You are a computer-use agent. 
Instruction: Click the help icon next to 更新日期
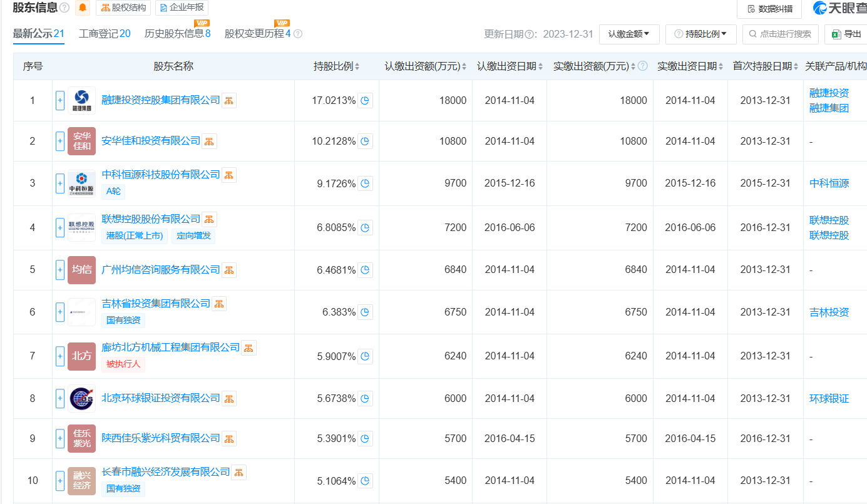click(530, 34)
